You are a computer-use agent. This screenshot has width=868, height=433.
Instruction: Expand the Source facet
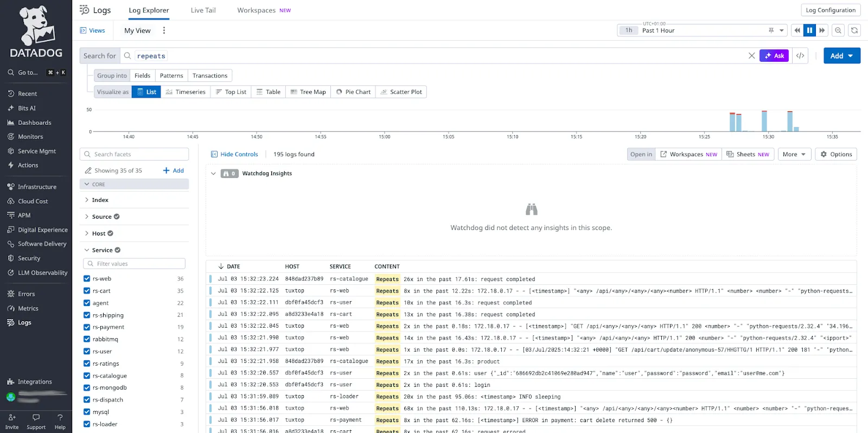(87, 217)
